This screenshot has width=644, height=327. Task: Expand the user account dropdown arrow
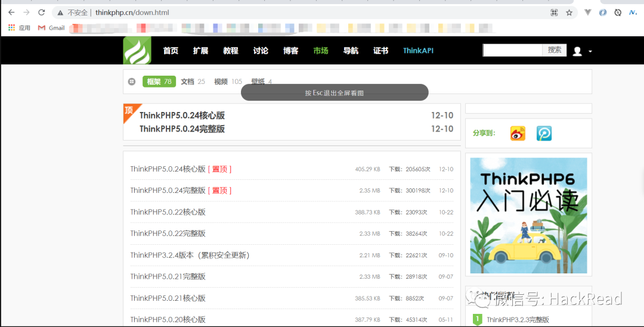(590, 51)
